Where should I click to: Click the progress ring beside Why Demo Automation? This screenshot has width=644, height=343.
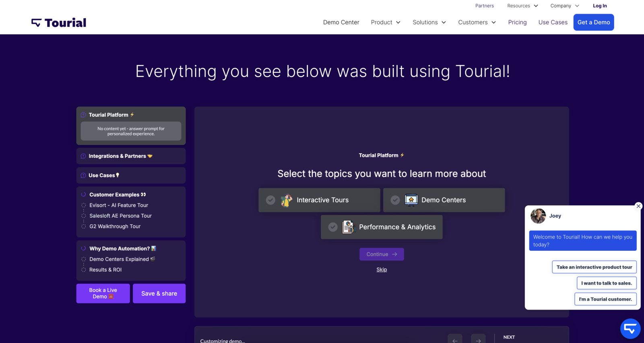coord(84,248)
